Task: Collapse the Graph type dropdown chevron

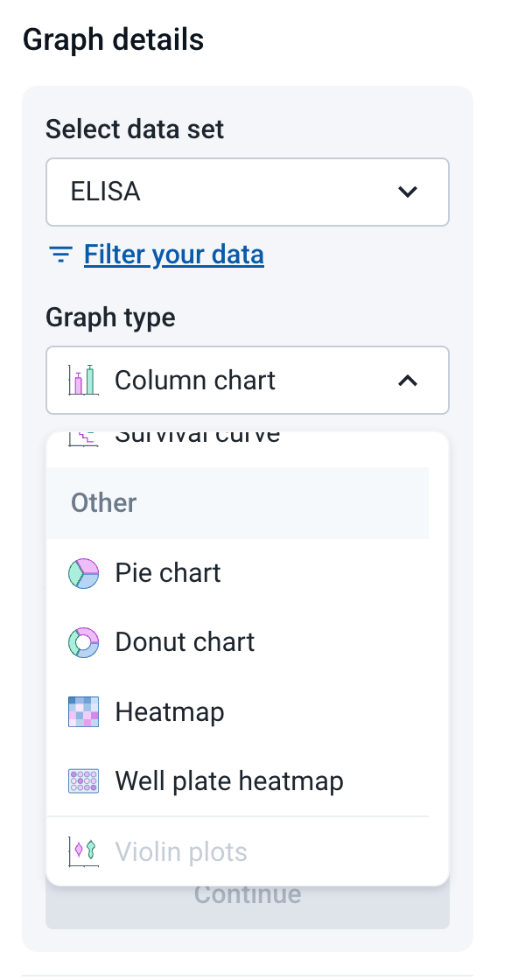Action: click(408, 380)
